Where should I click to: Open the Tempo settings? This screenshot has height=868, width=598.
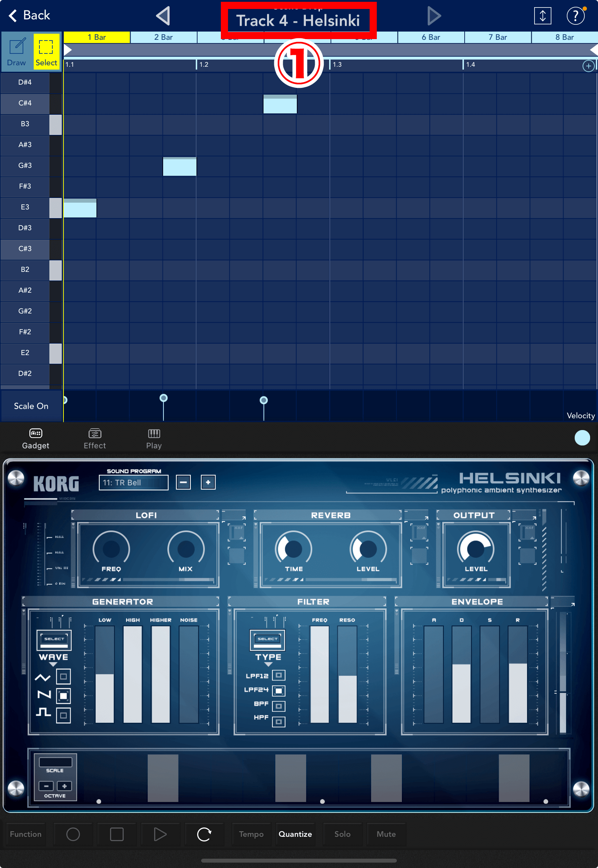(251, 834)
